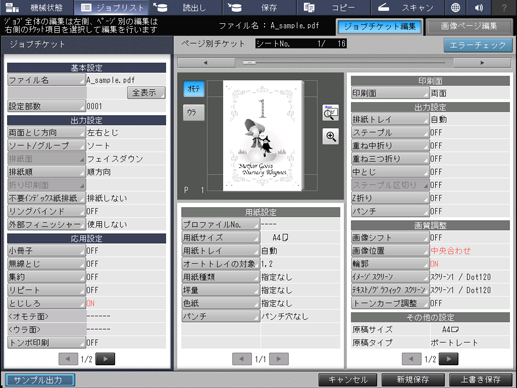Select the ウラ back side toggle
The height and width of the screenshot is (388, 517).
(194, 113)
